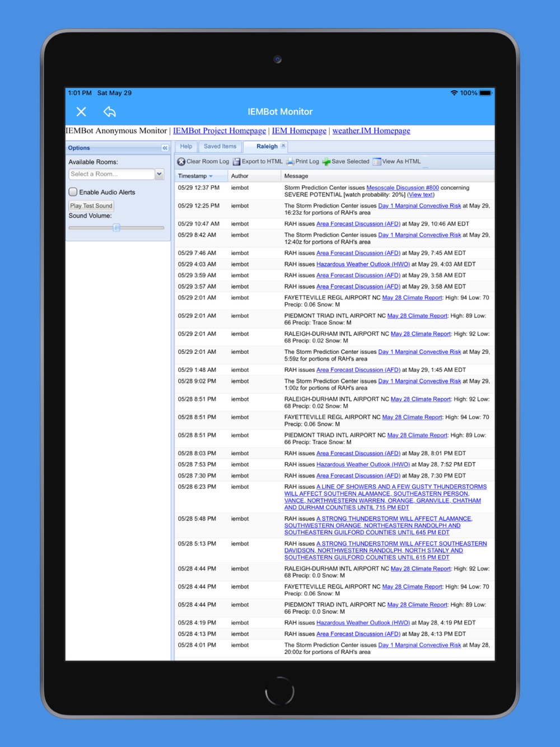Click View As HTML toolbar button
Image resolution: width=560 pixels, height=747 pixels.
(x=396, y=161)
